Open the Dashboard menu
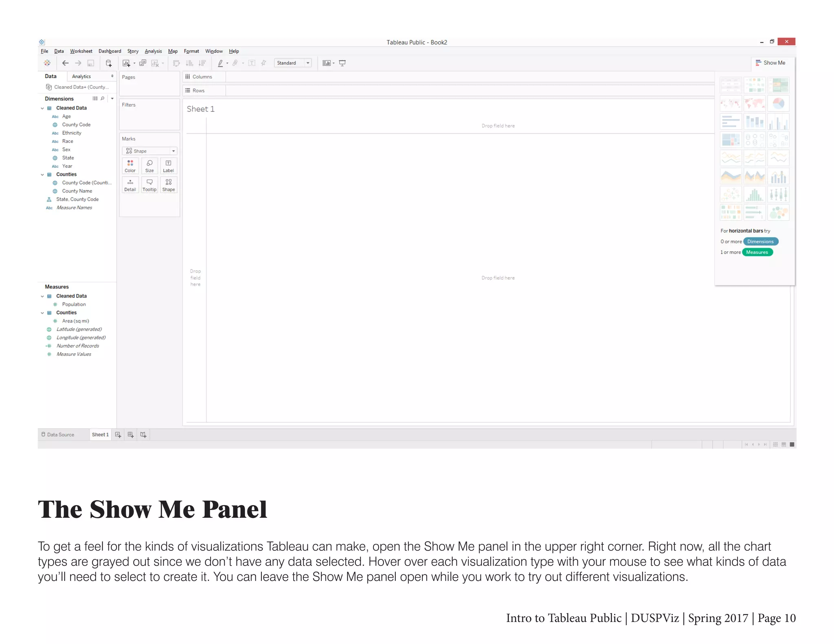Viewport: 834px width, 644px height. pos(110,51)
